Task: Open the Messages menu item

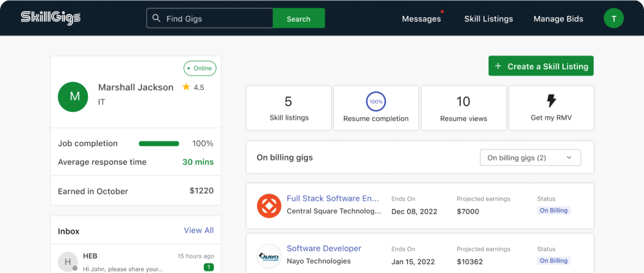Action: [421, 19]
